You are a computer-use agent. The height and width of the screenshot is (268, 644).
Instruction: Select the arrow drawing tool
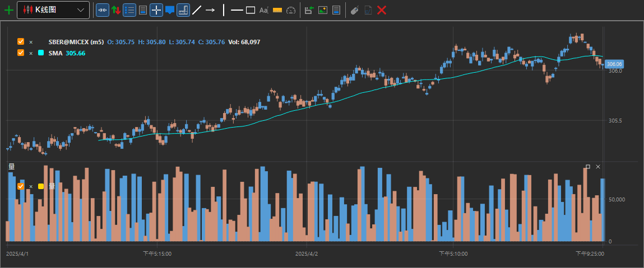click(x=210, y=10)
